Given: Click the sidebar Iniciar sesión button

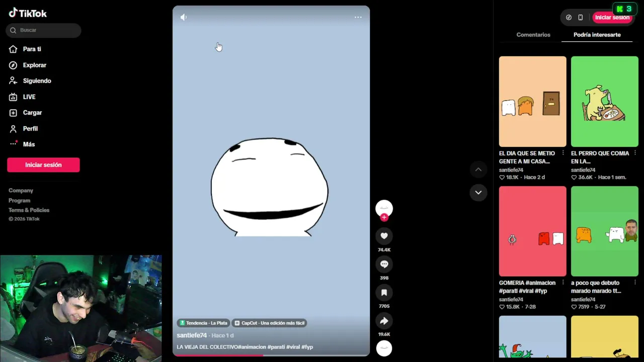Looking at the screenshot, I should tap(43, 165).
